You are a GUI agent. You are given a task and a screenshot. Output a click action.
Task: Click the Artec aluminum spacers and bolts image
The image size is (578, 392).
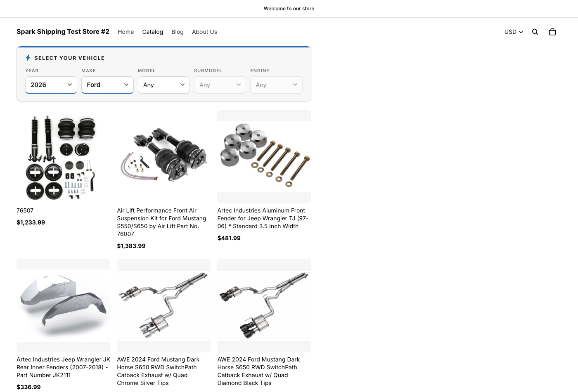point(264,157)
